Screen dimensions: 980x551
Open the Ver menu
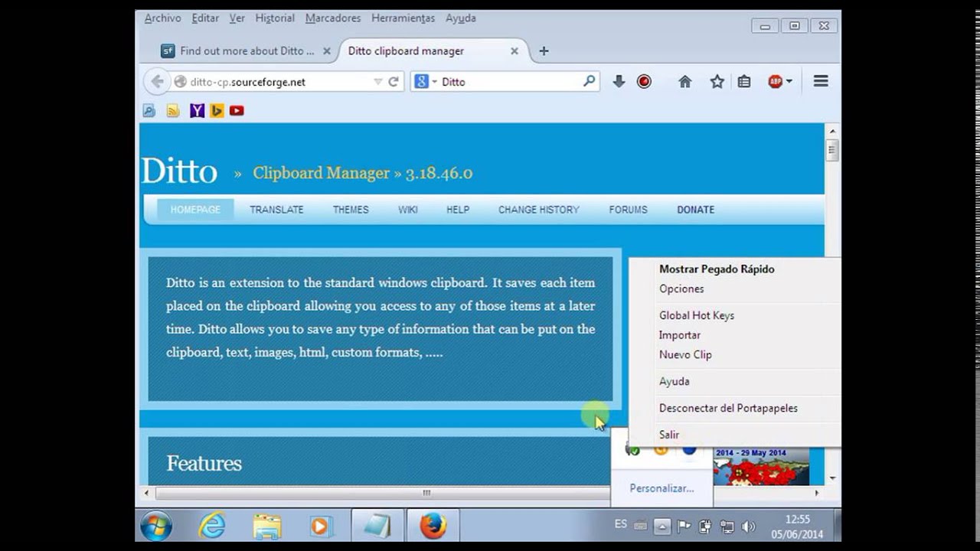pos(237,18)
